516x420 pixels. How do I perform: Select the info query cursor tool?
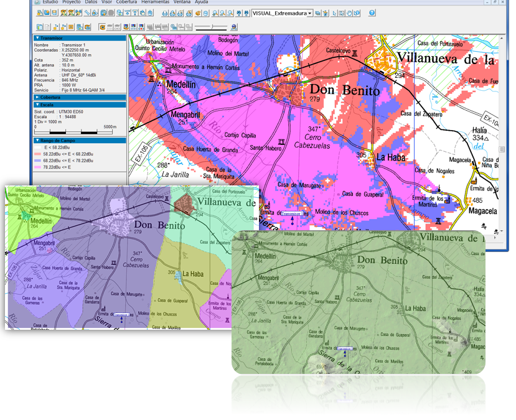click(357, 13)
